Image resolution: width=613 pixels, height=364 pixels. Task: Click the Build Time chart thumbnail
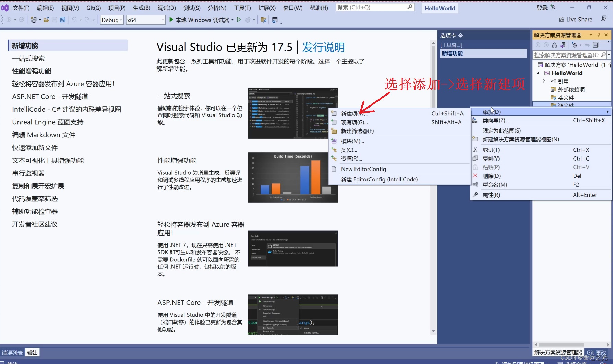(x=293, y=177)
